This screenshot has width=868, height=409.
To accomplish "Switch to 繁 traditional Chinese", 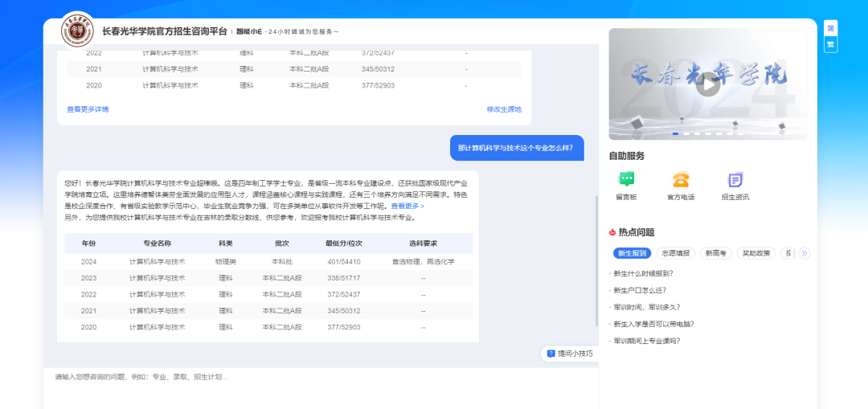I will tap(830, 44).
